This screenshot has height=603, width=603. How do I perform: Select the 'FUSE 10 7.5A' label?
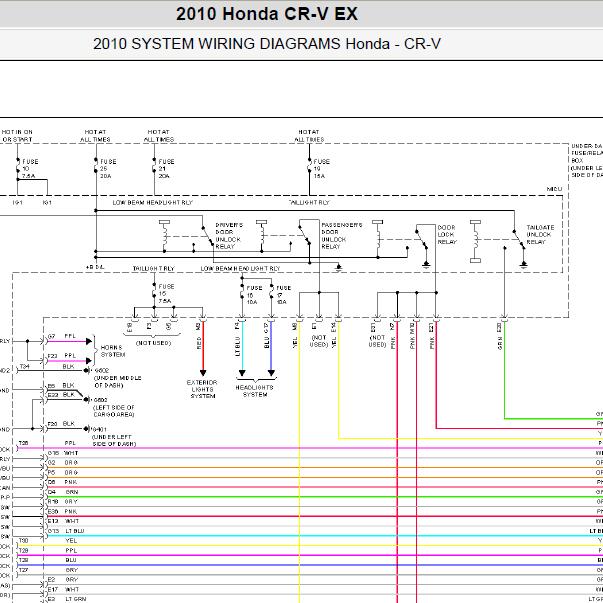coord(29,169)
